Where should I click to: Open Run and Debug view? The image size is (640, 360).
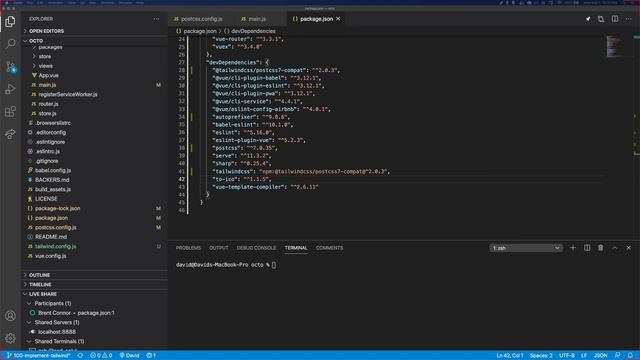[10, 89]
